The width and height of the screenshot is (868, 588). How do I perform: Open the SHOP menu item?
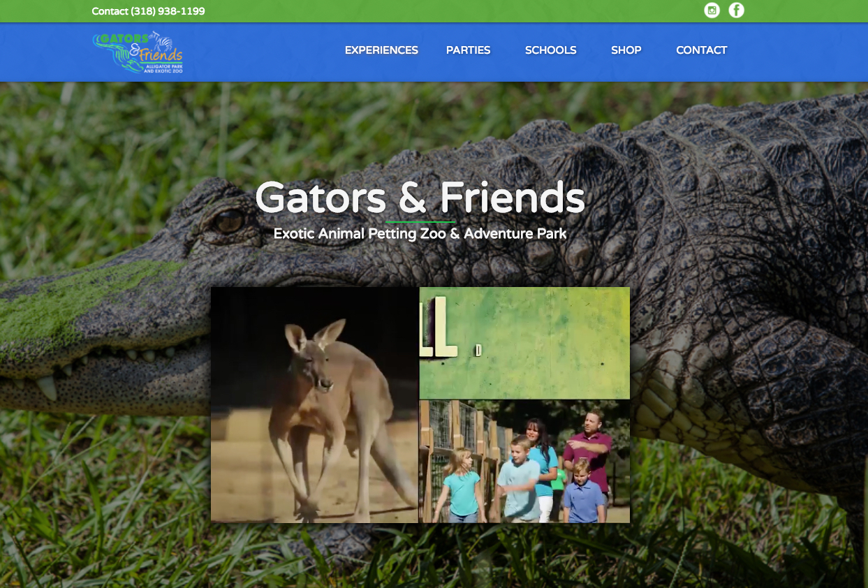click(x=626, y=50)
